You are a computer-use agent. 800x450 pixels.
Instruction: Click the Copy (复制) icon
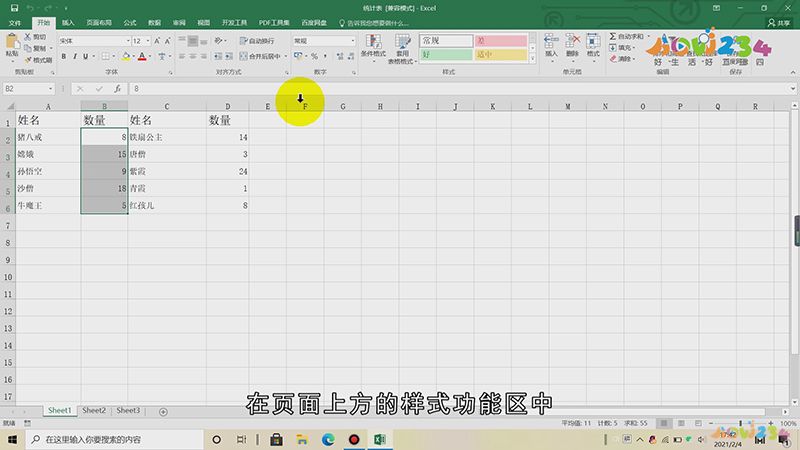point(28,48)
